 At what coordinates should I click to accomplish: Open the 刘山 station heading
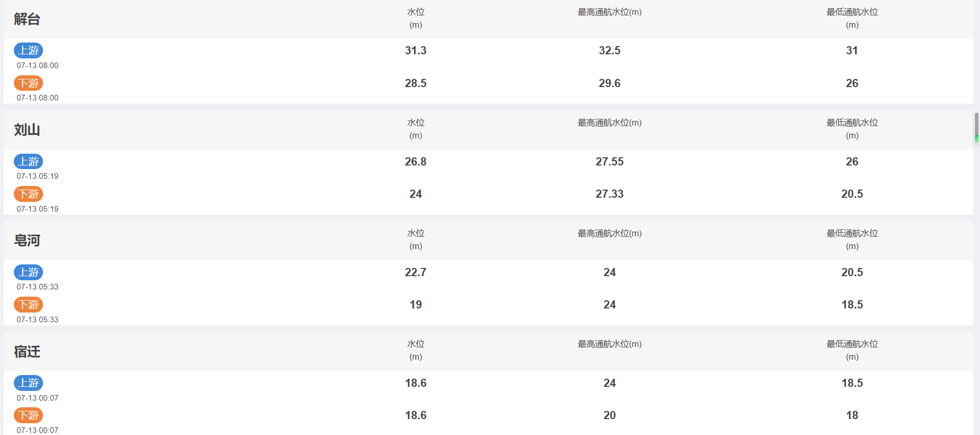point(27,130)
